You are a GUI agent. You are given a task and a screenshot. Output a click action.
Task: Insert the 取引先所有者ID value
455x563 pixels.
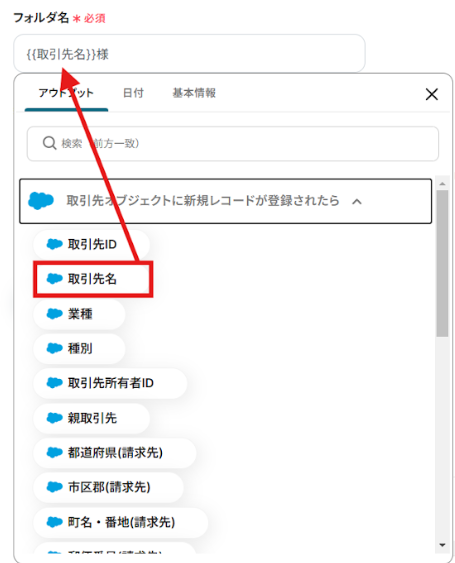pos(110,383)
